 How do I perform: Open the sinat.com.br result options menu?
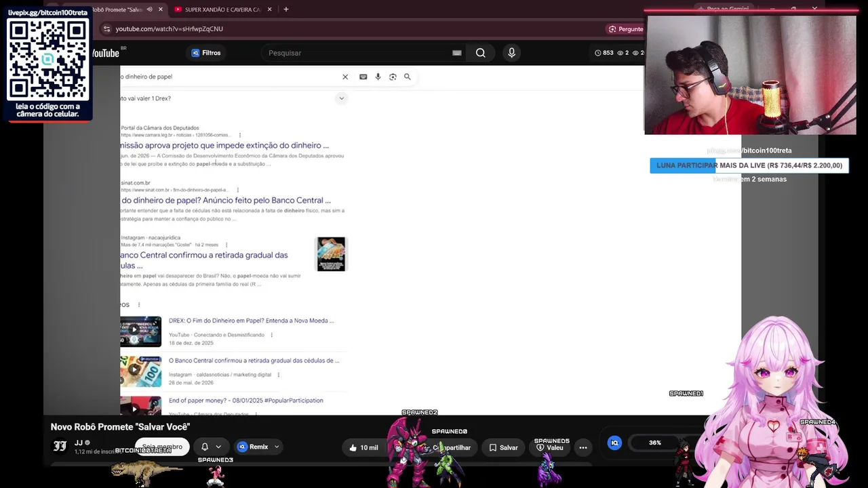[x=237, y=190]
